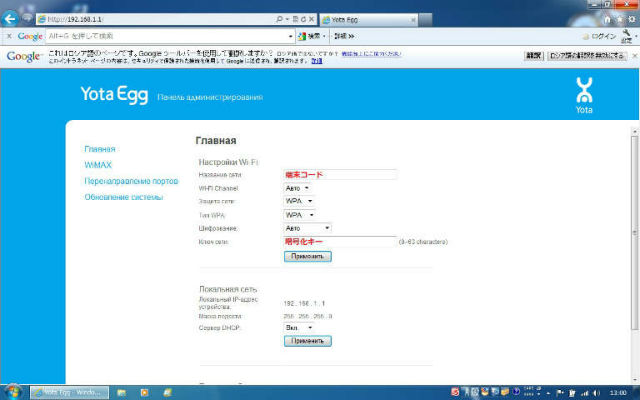Image resolution: width=640 pixels, height=400 pixels.
Task: Close the Google toolbar with X icon
Action: click(9, 36)
